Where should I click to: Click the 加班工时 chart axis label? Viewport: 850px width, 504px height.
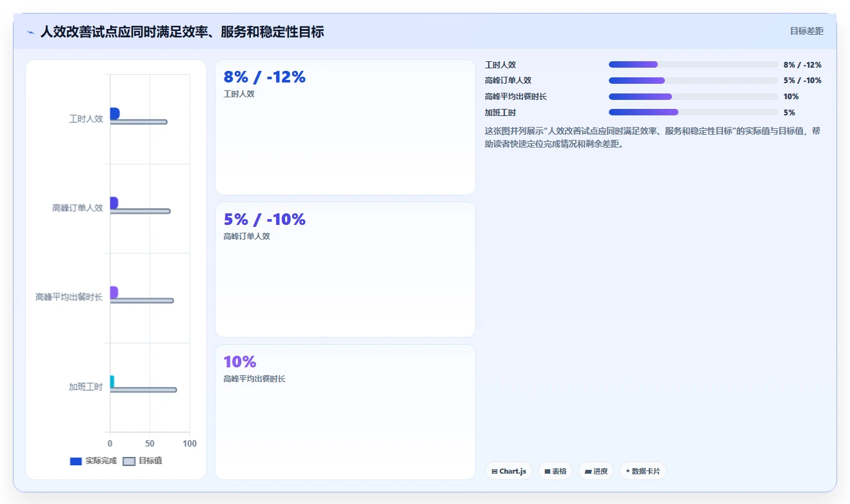coord(86,387)
